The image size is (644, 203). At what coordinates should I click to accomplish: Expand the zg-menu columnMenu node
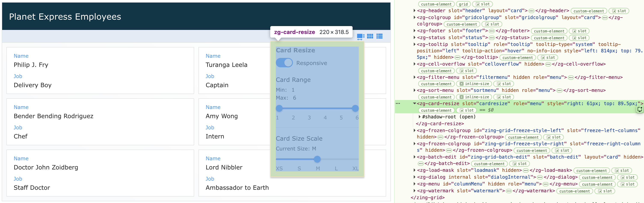point(414,184)
